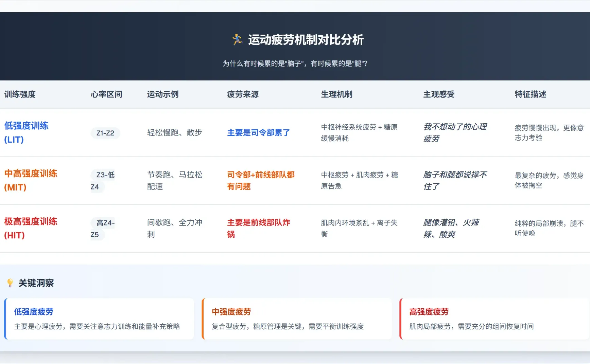Click the 高Z4-Z5 heart rate badge

tap(103, 229)
